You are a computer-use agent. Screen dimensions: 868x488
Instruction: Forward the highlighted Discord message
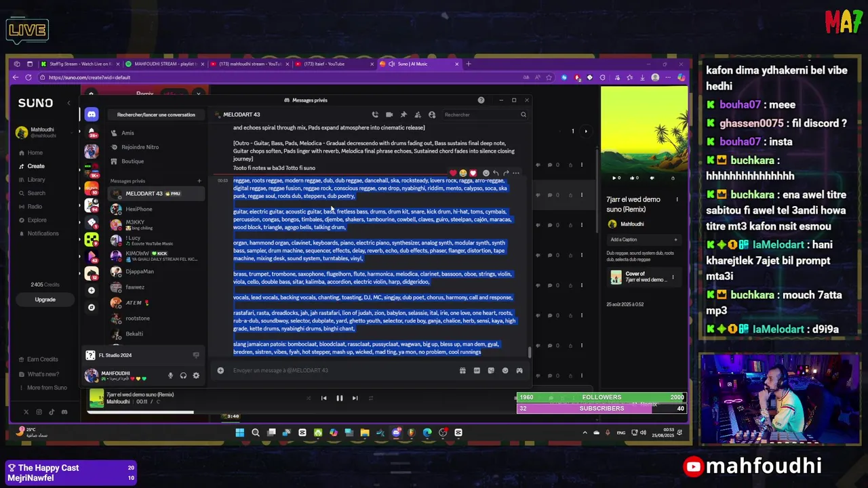506,173
